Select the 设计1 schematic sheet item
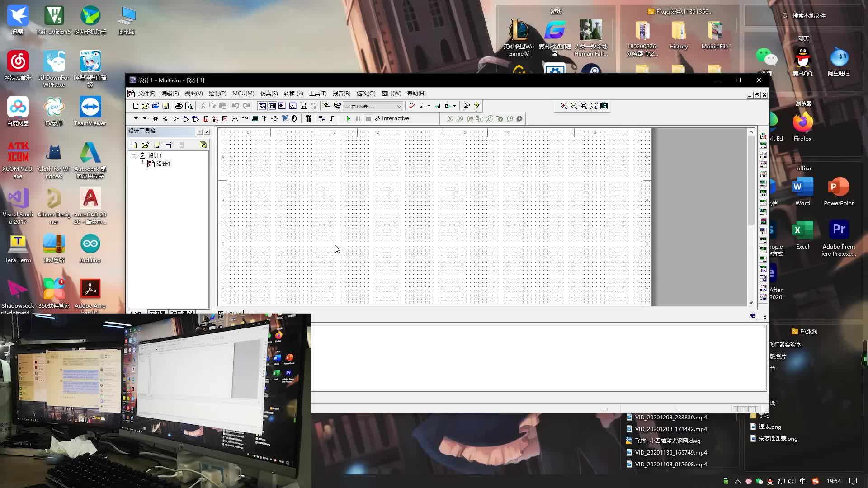Viewport: 868px width, 488px height. click(x=163, y=164)
